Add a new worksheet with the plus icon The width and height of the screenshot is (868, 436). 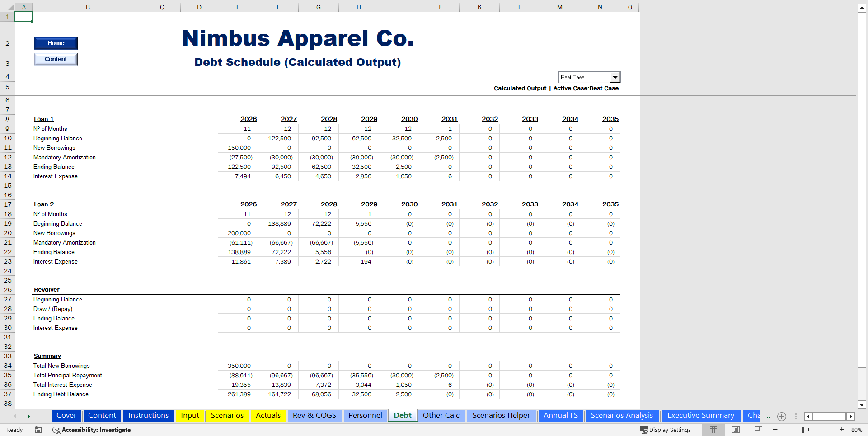pos(782,417)
